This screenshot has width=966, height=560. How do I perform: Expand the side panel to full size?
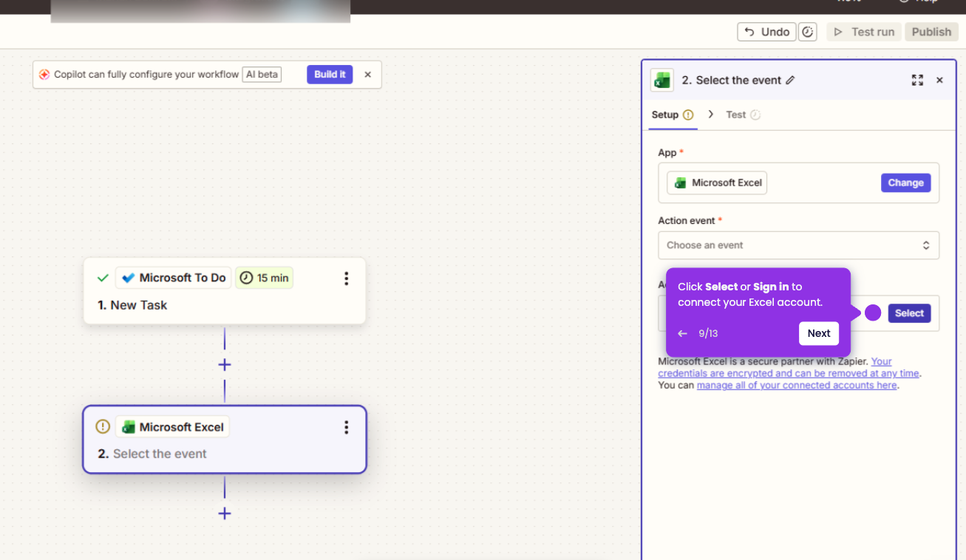(917, 80)
